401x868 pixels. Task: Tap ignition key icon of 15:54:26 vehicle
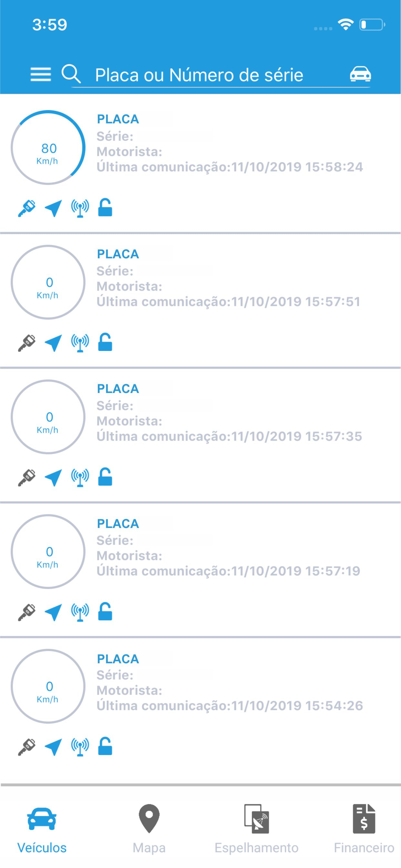click(26, 747)
